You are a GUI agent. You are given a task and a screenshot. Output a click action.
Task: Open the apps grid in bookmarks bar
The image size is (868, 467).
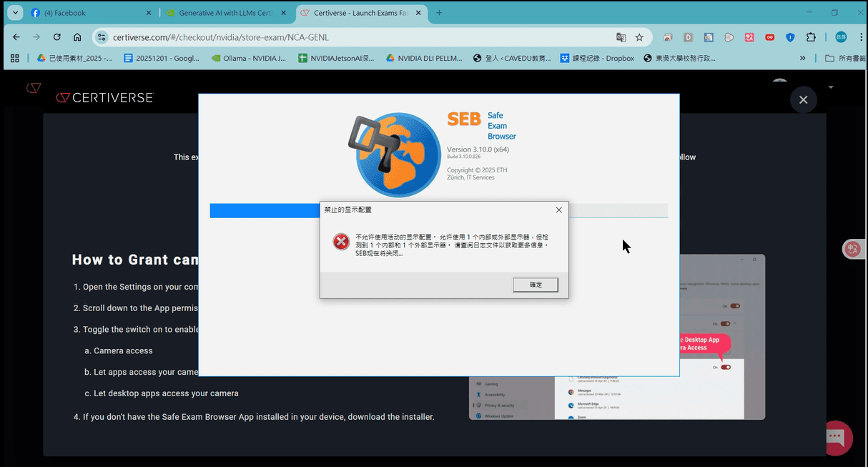15,58
